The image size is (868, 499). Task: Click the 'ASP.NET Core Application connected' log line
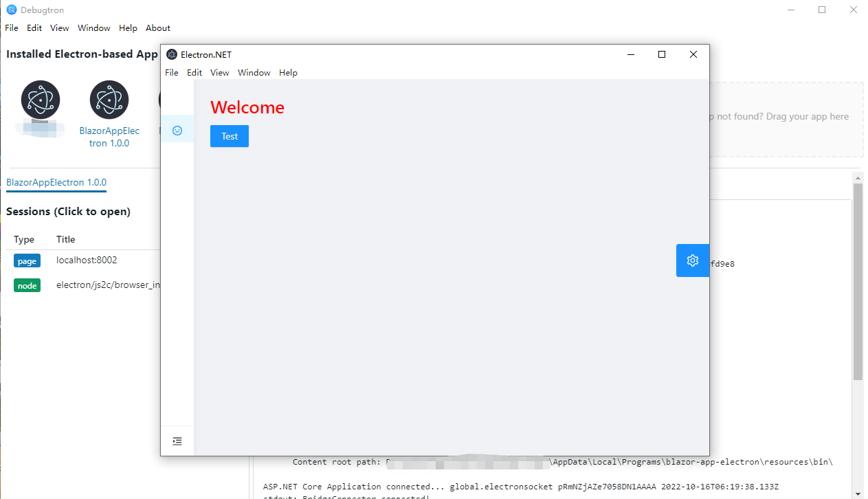[521, 487]
